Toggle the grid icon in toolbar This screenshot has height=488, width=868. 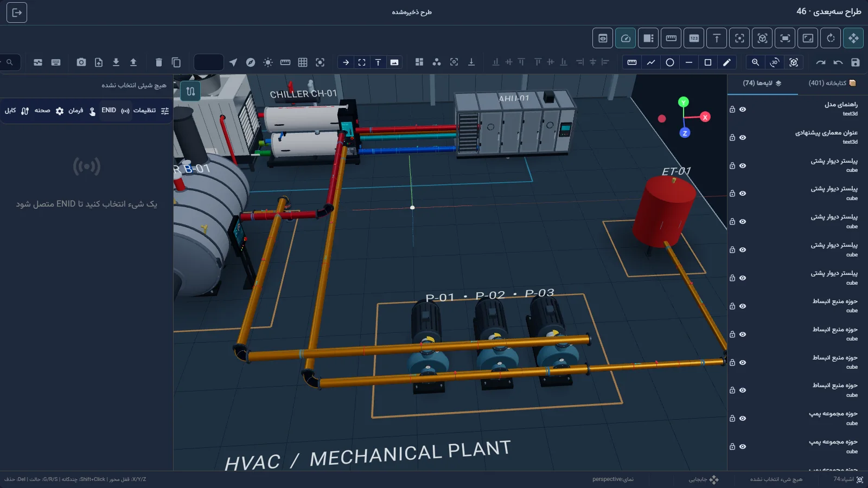point(303,62)
